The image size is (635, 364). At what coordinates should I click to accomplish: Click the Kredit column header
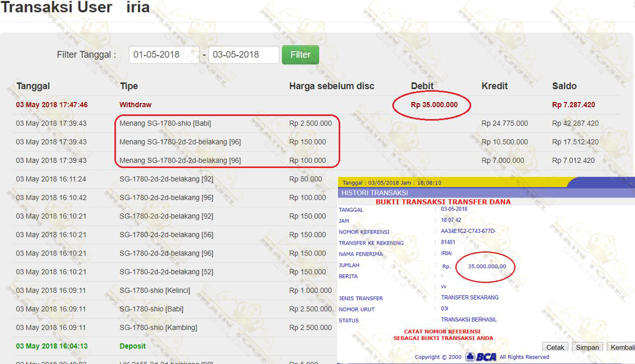[494, 86]
